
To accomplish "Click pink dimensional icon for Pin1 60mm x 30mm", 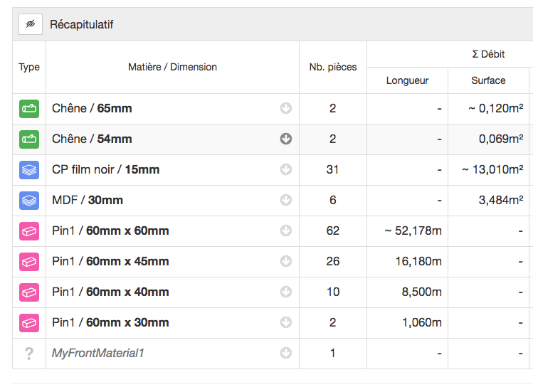I will click(29, 323).
